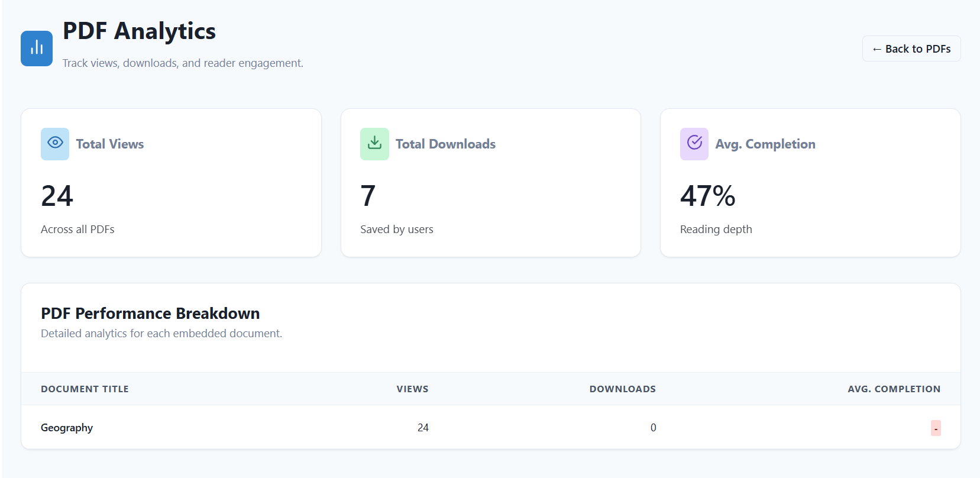The image size is (980, 478).
Task: Sort by the DOWNLOADS column header
Action: pos(622,389)
